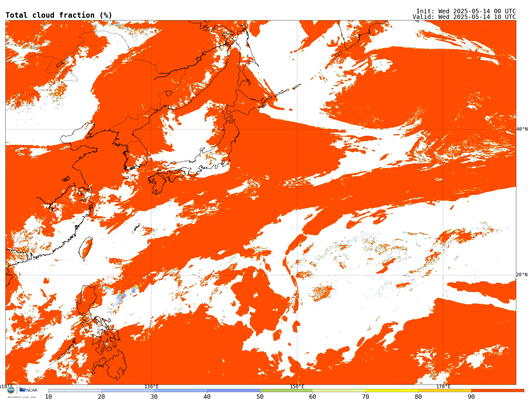Click the colorbar tick label 10

tap(49, 397)
